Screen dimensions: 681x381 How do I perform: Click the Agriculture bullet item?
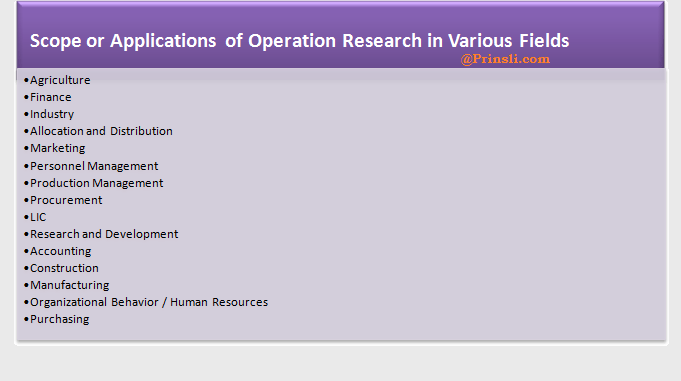tap(60, 80)
